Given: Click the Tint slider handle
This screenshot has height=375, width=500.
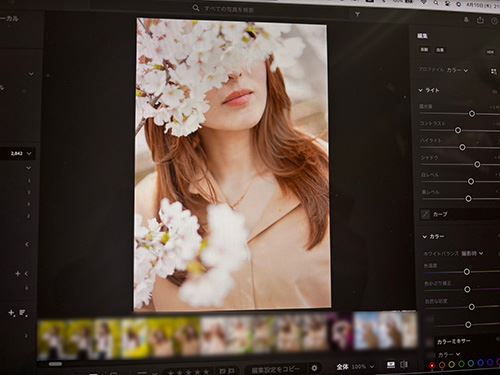Looking at the screenshot, I should tap(467, 289).
